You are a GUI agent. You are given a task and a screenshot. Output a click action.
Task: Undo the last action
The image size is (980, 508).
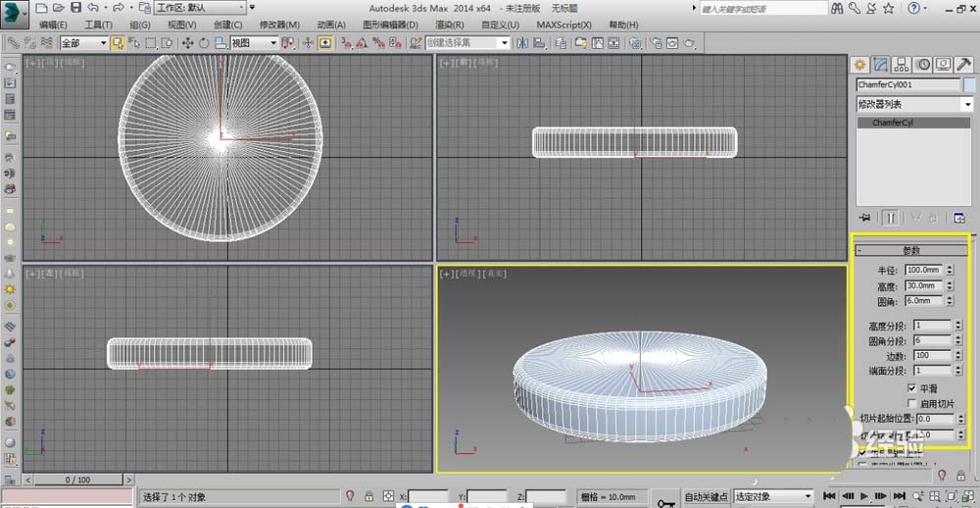(x=93, y=8)
